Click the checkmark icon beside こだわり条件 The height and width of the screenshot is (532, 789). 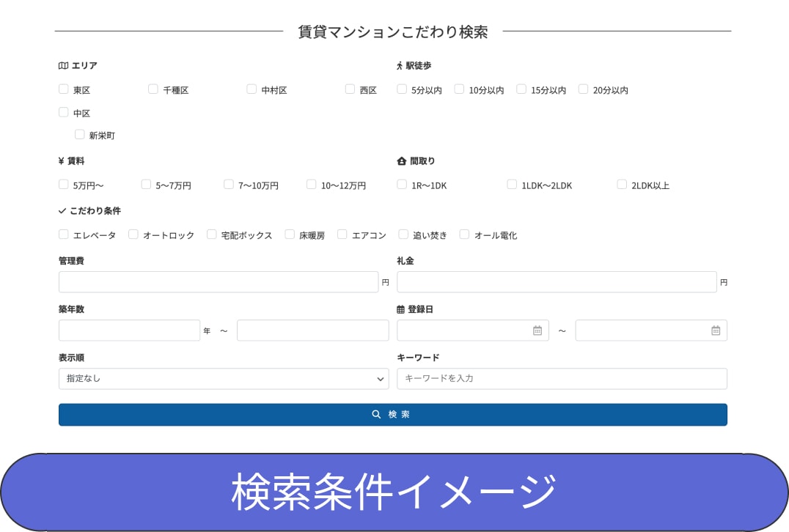(62, 211)
